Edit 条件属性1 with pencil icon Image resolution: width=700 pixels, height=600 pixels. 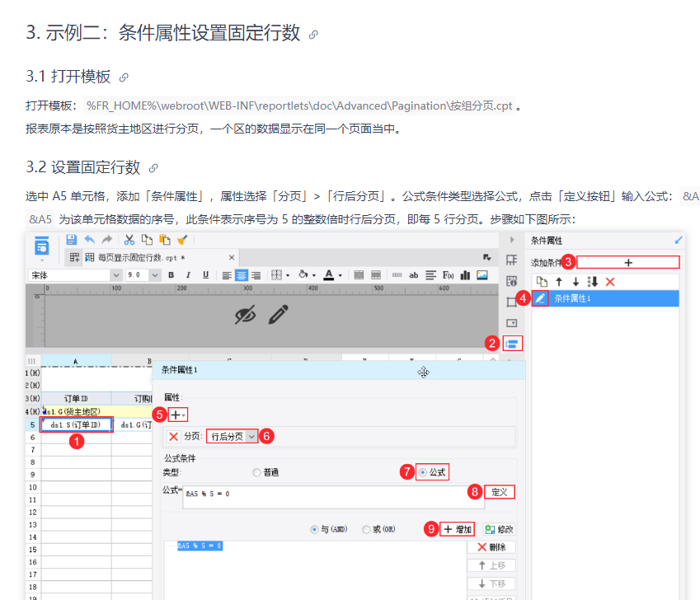tap(540, 298)
